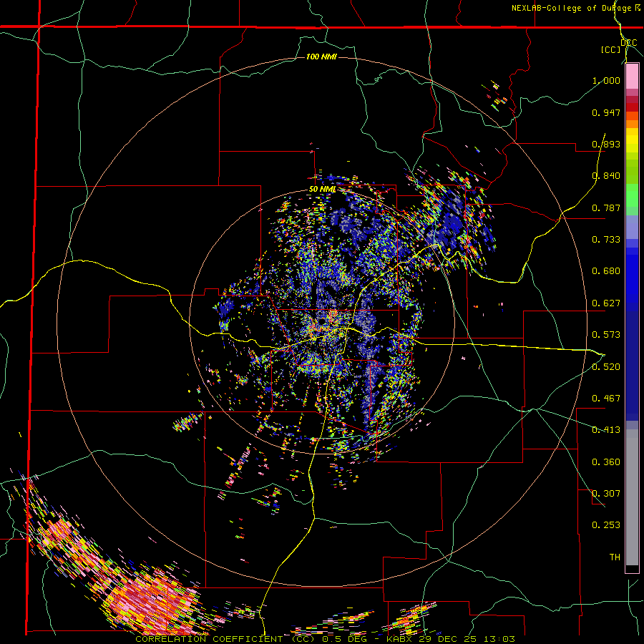The height and width of the screenshot is (644, 644).
Task: Click the 0.733 legend value
Action: pyautogui.click(x=606, y=239)
